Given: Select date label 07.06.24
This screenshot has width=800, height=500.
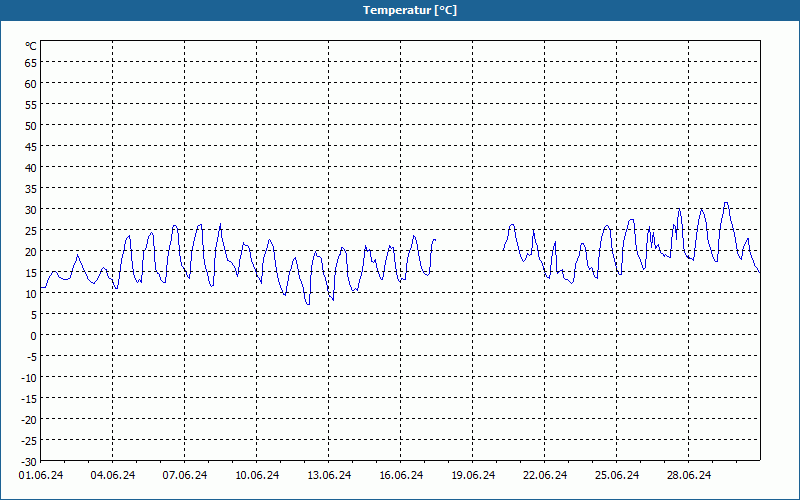Looking at the screenshot, I should click(x=185, y=476).
